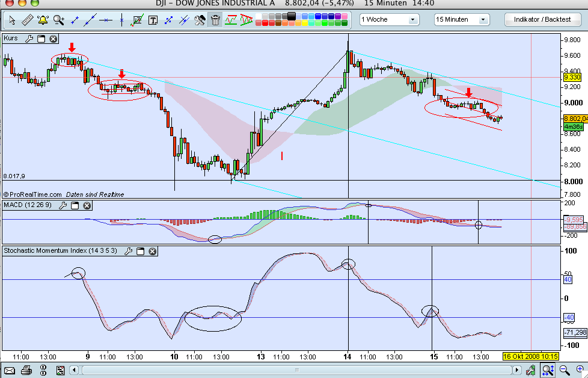Remove the MACD indicator panel
The height and width of the screenshot is (378, 588).
[87, 205]
